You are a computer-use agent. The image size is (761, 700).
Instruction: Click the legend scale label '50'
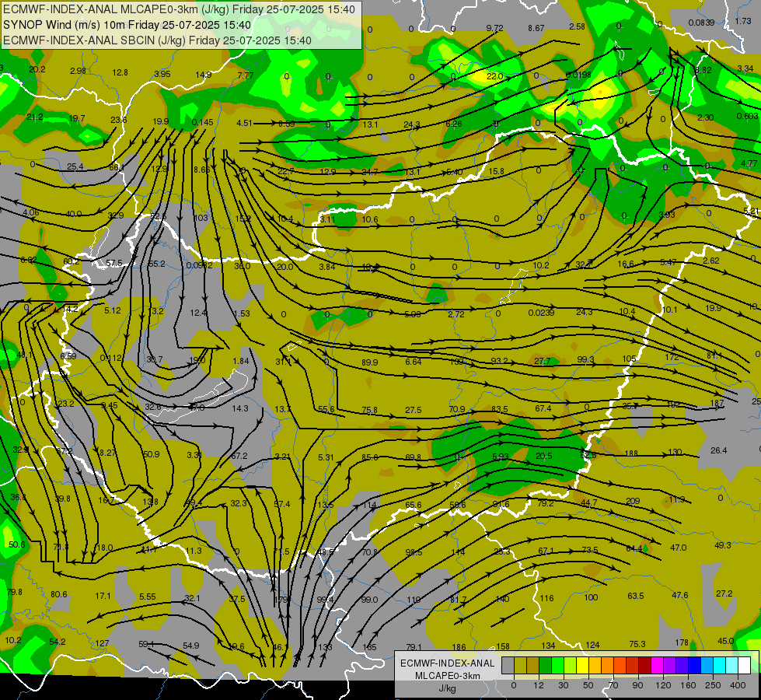[588, 685]
